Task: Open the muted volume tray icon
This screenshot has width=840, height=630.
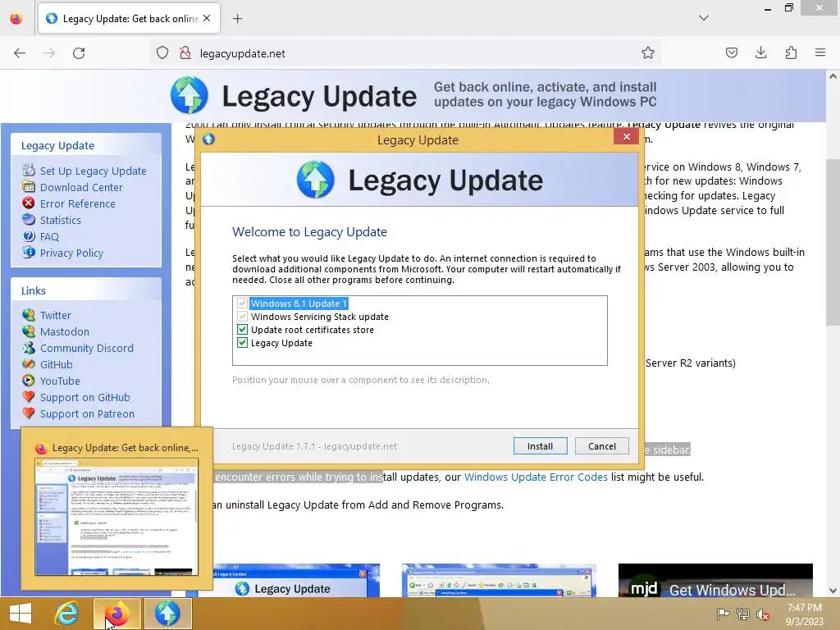Action: pos(763,614)
